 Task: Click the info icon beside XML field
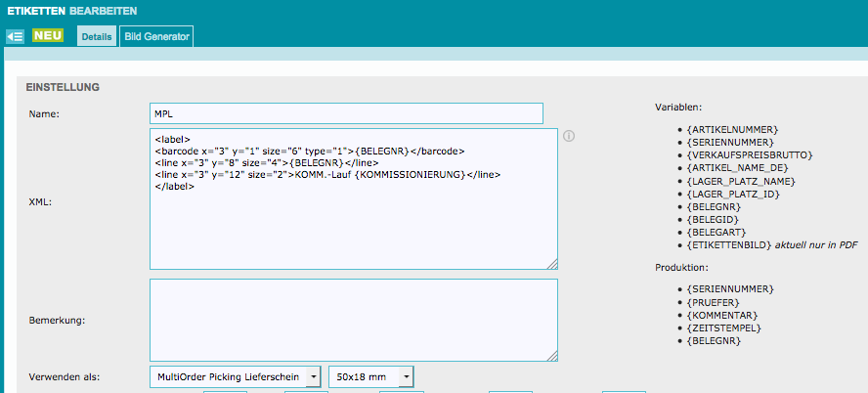coord(569,136)
